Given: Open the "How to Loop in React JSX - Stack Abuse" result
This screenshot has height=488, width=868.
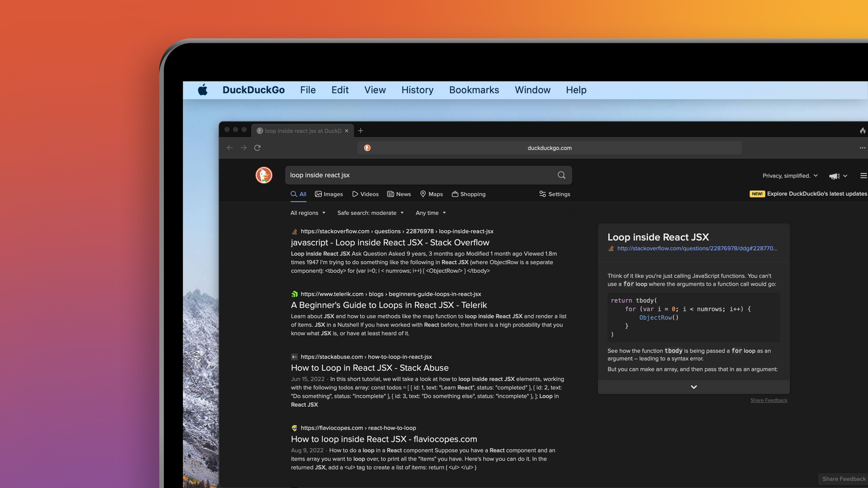Looking at the screenshot, I should pos(369,368).
